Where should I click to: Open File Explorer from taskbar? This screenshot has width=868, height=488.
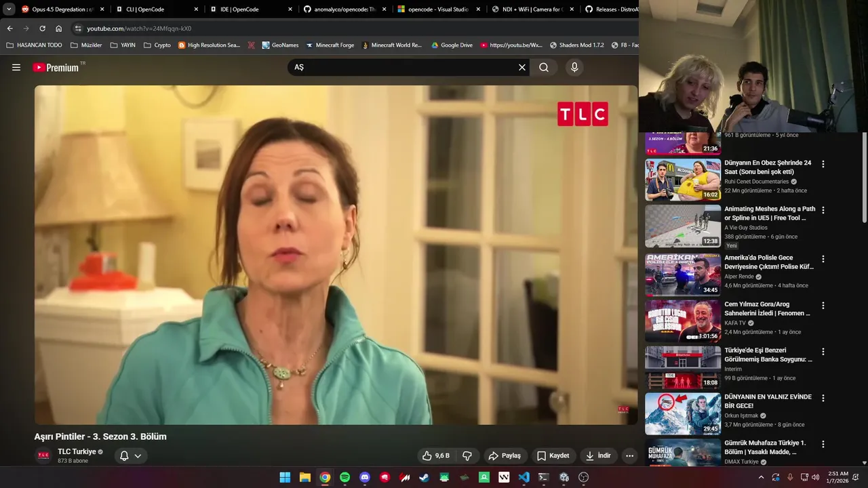305,477
